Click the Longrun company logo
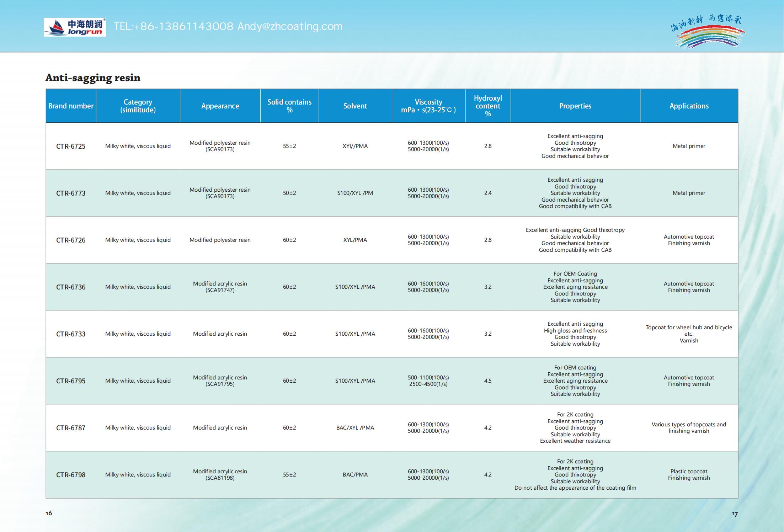Image resolution: width=784 pixels, height=532 pixels. [x=75, y=27]
